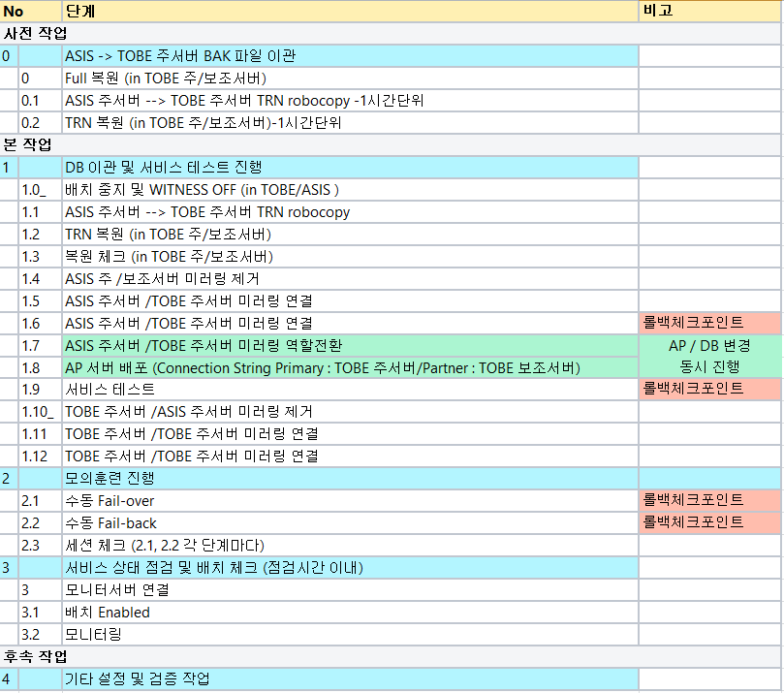Click the 'No' column header
The width and height of the screenshot is (784, 693).
[x=30, y=11]
